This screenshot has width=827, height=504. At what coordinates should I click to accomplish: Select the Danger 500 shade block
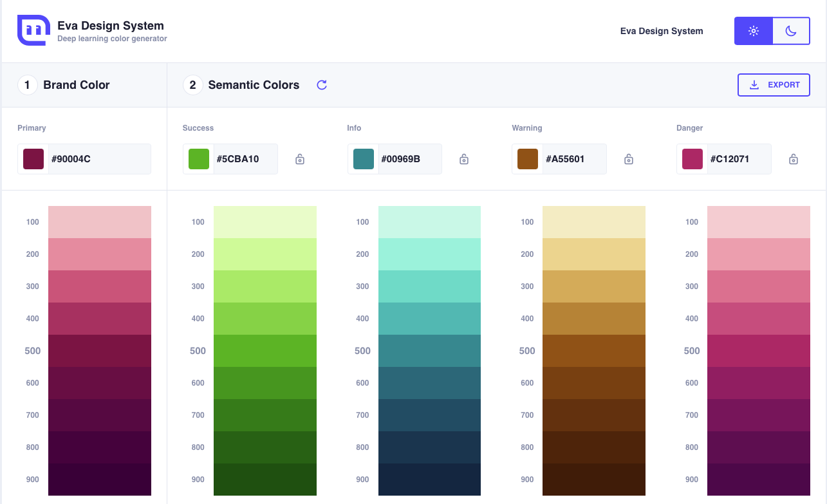click(x=759, y=351)
